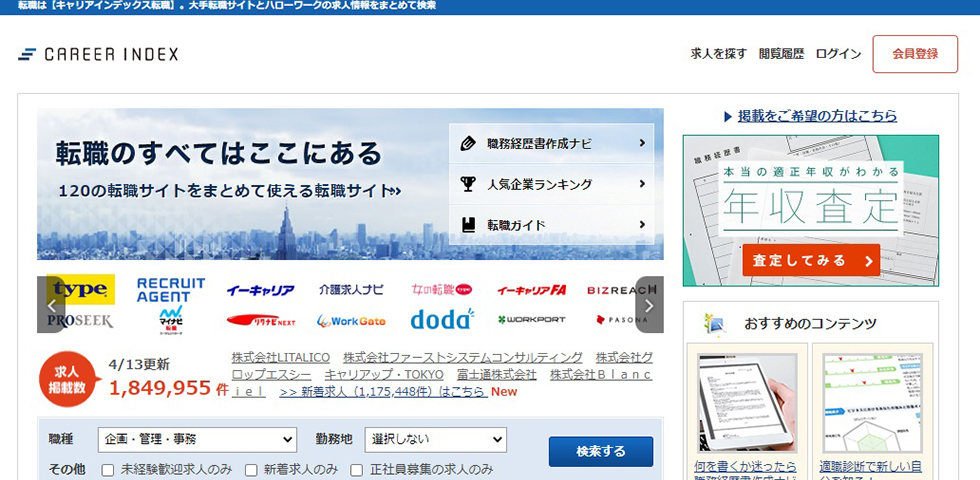Open 掲載をご希望の方はこちら link
The height and width of the screenshot is (480, 980).
818,116
